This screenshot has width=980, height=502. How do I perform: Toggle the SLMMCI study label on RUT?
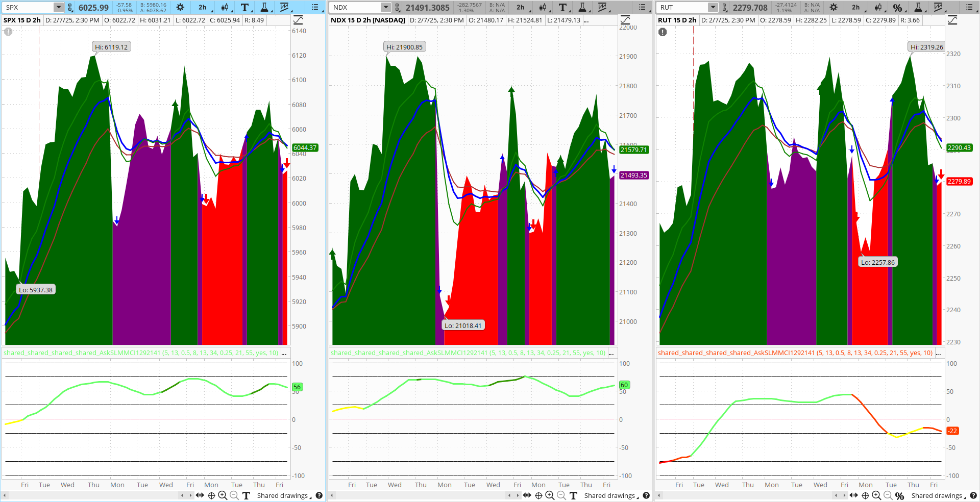pos(795,353)
